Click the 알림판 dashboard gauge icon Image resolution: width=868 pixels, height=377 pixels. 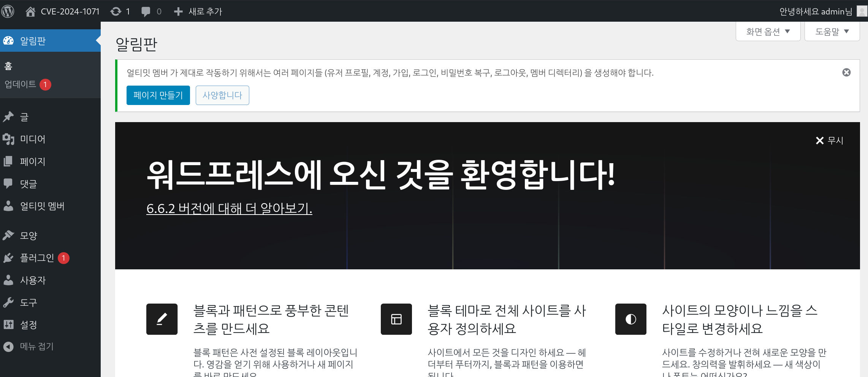pyautogui.click(x=8, y=40)
